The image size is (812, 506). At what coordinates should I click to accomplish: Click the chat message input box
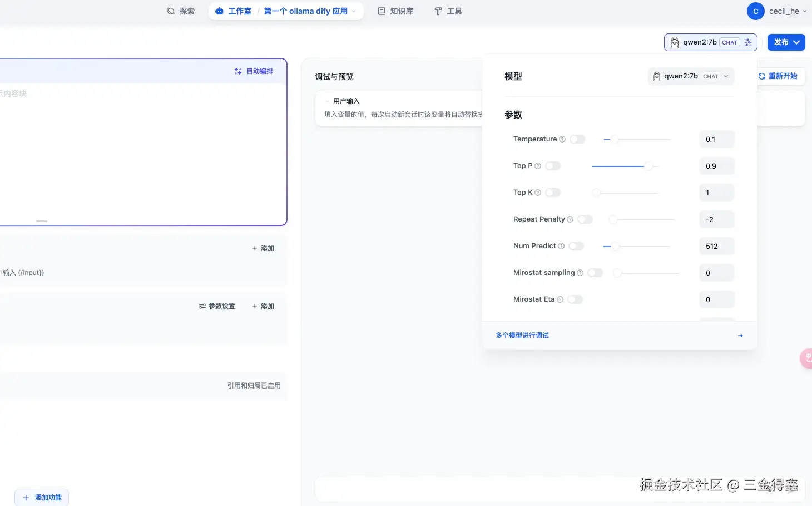(560, 489)
